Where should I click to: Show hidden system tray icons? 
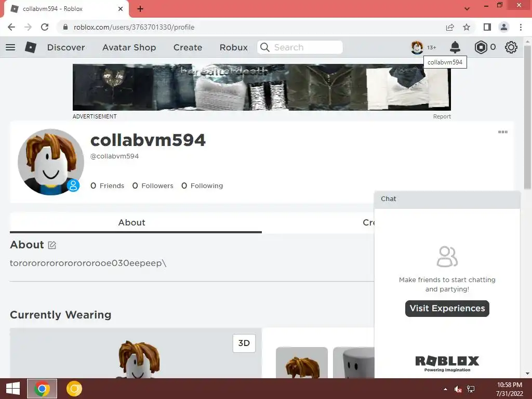[x=445, y=389]
